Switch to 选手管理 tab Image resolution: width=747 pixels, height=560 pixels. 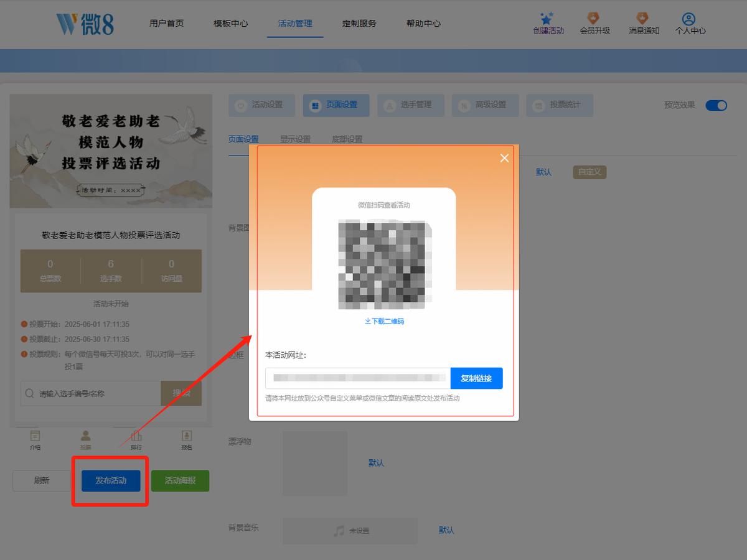tap(411, 105)
